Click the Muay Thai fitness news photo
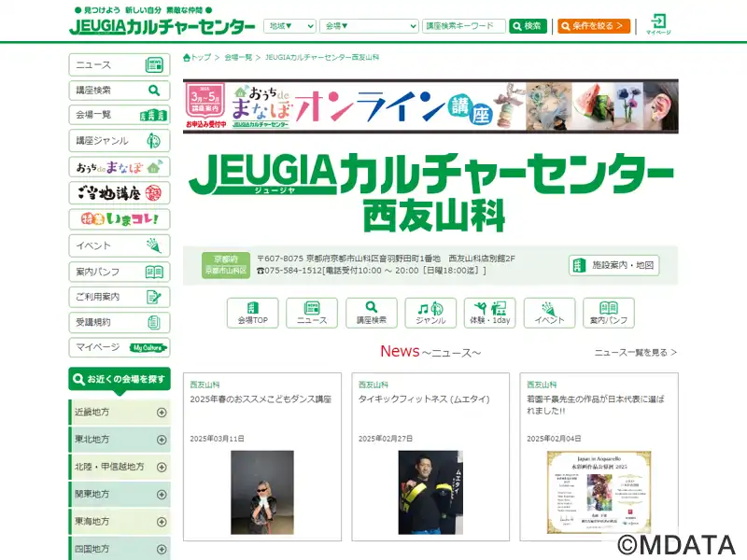The width and height of the screenshot is (747, 560). pyautogui.click(x=430, y=493)
